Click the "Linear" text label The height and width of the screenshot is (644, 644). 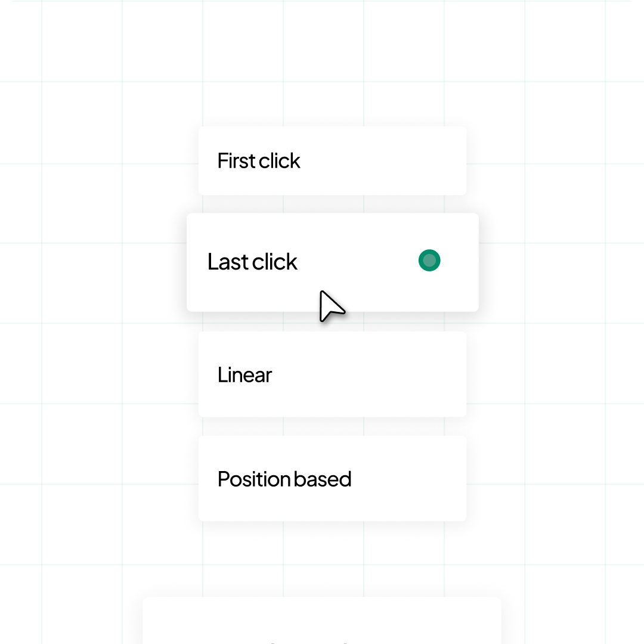245,374
